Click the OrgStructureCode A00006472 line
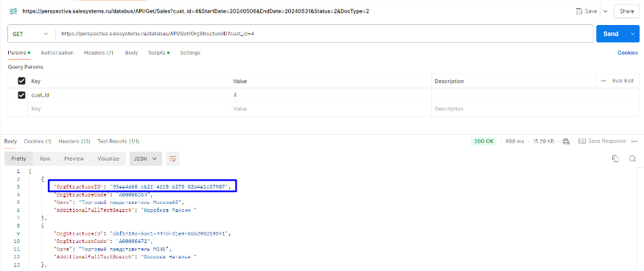The width and height of the screenshot is (644, 271). (103, 241)
